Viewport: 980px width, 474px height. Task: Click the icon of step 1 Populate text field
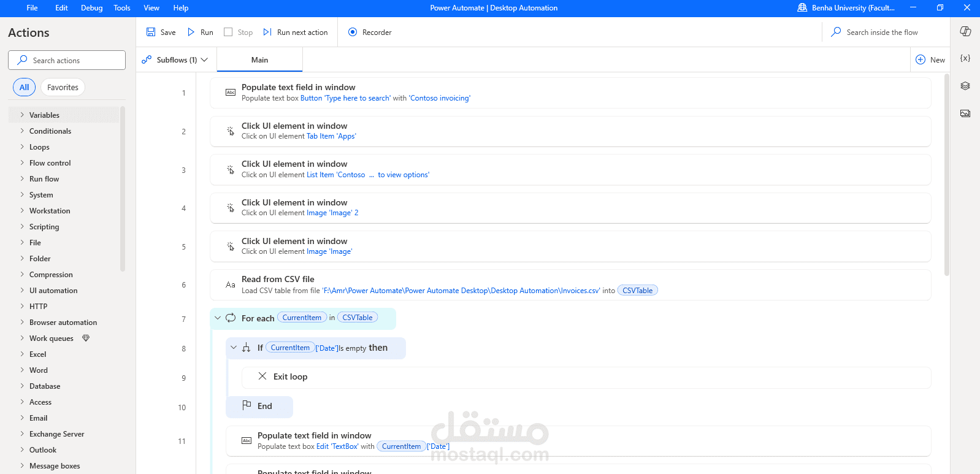tap(231, 93)
